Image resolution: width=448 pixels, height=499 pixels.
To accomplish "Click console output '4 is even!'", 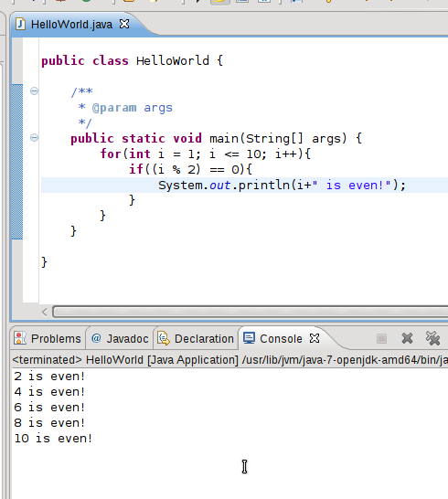I will [49, 392].
